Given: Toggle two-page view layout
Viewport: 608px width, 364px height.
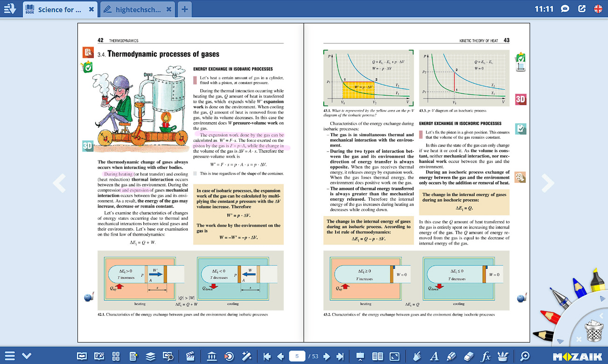Looking at the screenshot, I should (377, 356).
